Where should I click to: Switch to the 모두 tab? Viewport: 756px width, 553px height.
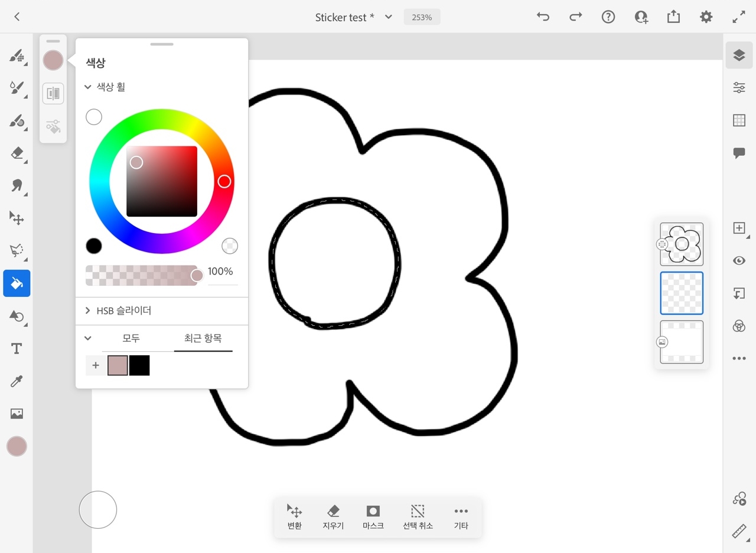tap(131, 338)
